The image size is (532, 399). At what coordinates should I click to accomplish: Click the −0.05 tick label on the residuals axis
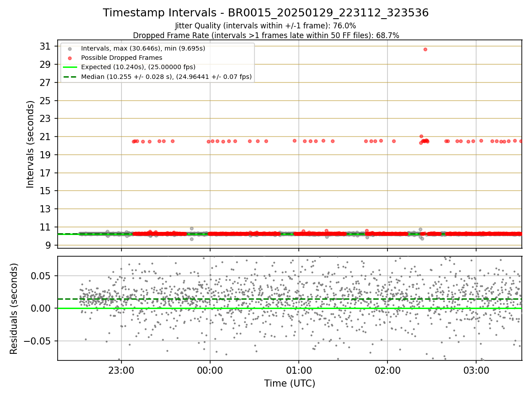tap(37, 341)
